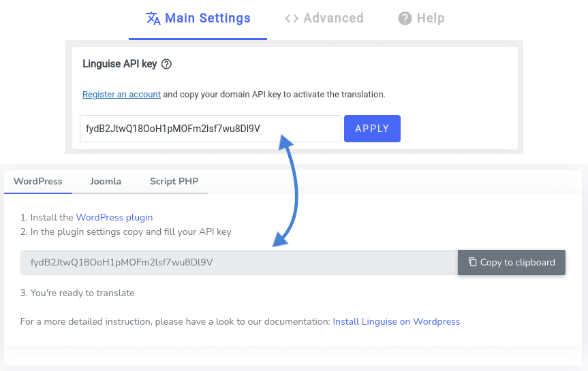
Task: Select the Script PHP tab
Action: point(174,181)
